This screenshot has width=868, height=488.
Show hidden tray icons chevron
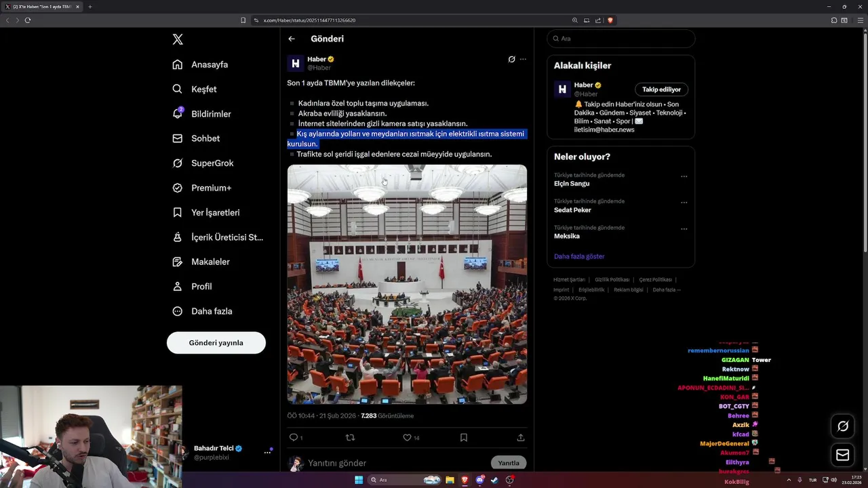pyautogui.click(x=789, y=480)
